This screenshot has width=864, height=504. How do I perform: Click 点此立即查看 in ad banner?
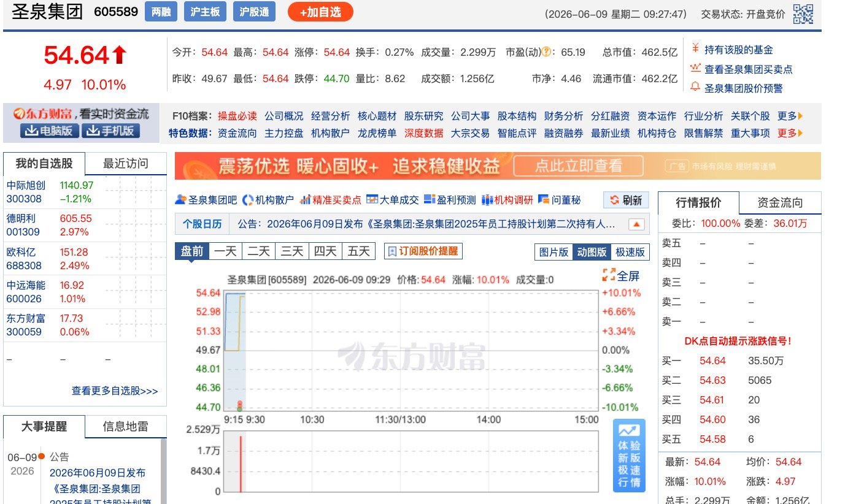coord(578,166)
